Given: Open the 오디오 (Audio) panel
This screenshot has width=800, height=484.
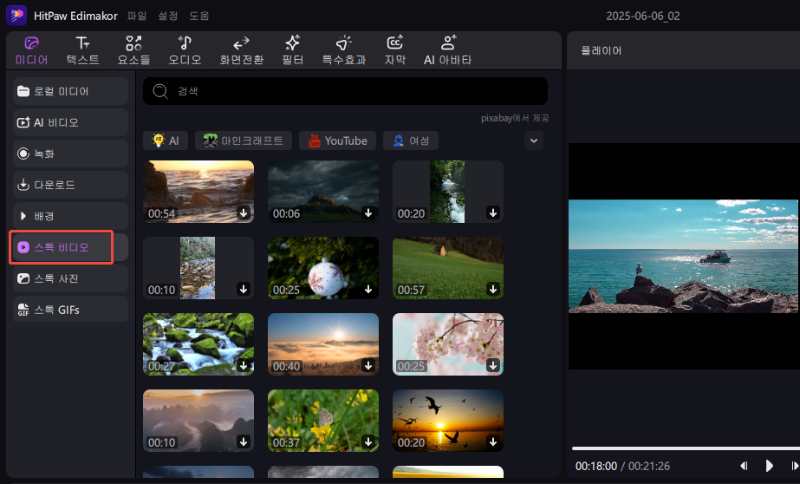Looking at the screenshot, I should point(184,50).
